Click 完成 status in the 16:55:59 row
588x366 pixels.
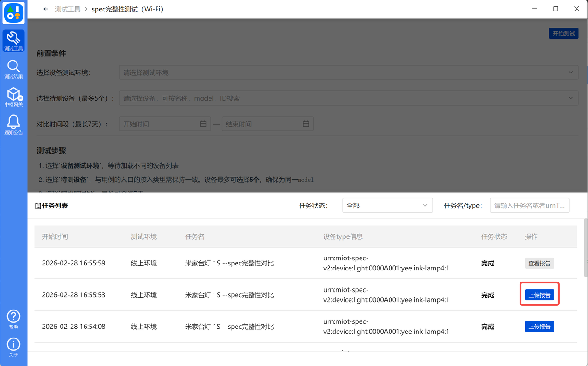(488, 263)
